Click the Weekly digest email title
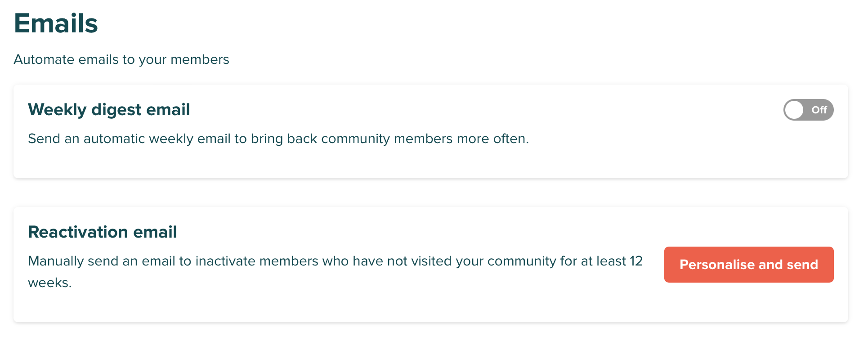Viewport: 868px width, 360px height. (x=109, y=109)
